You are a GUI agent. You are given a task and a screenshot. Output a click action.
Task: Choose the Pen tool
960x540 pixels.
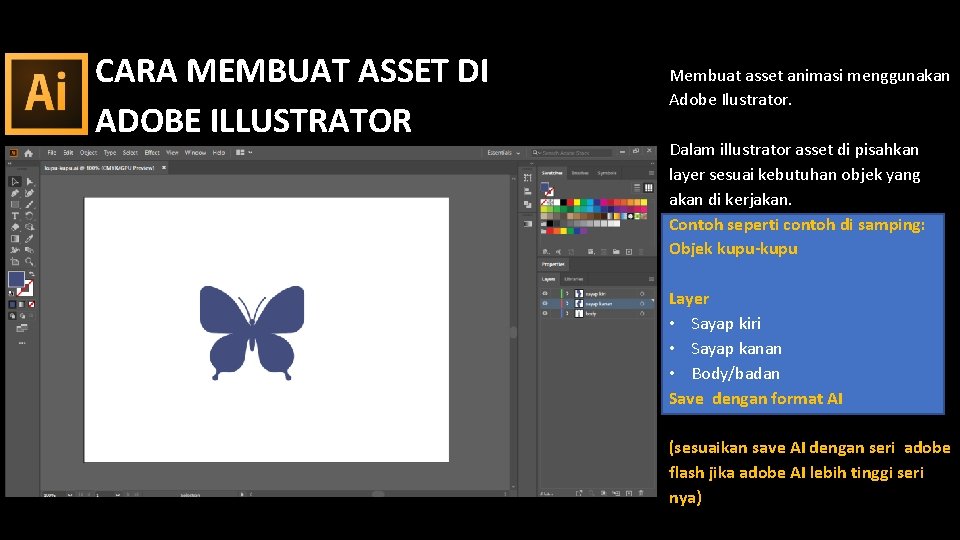(15, 193)
